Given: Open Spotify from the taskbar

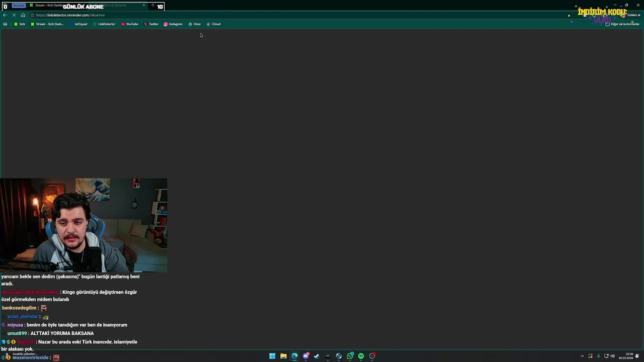Looking at the screenshot, I should coord(361,356).
